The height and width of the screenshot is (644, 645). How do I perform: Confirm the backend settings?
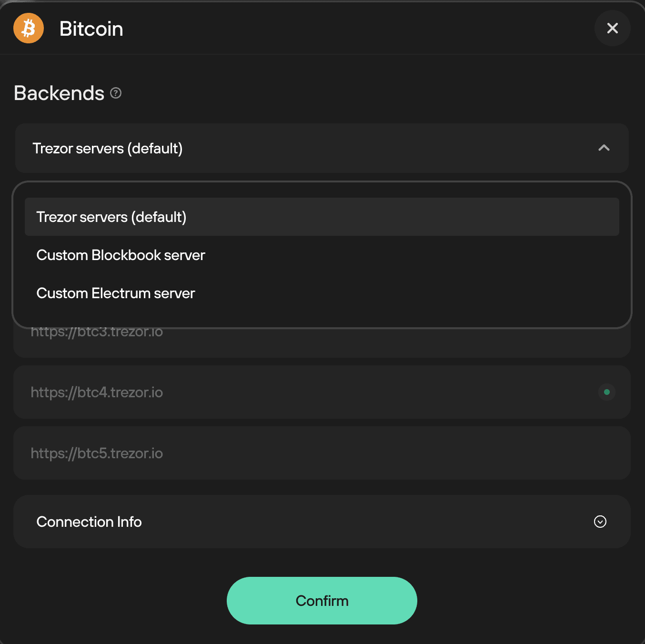[322, 601]
